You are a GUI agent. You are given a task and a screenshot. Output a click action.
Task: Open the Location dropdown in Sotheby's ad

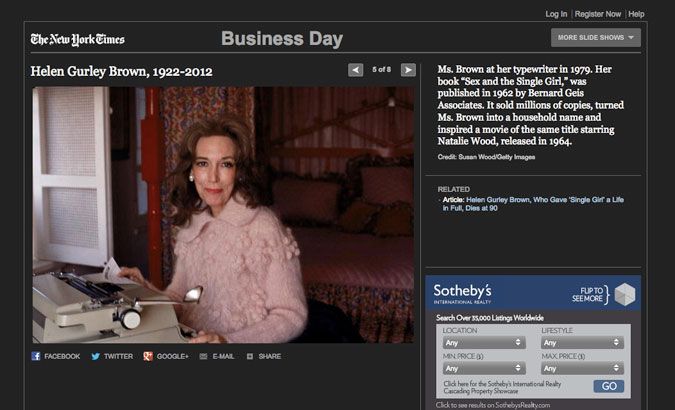484,343
